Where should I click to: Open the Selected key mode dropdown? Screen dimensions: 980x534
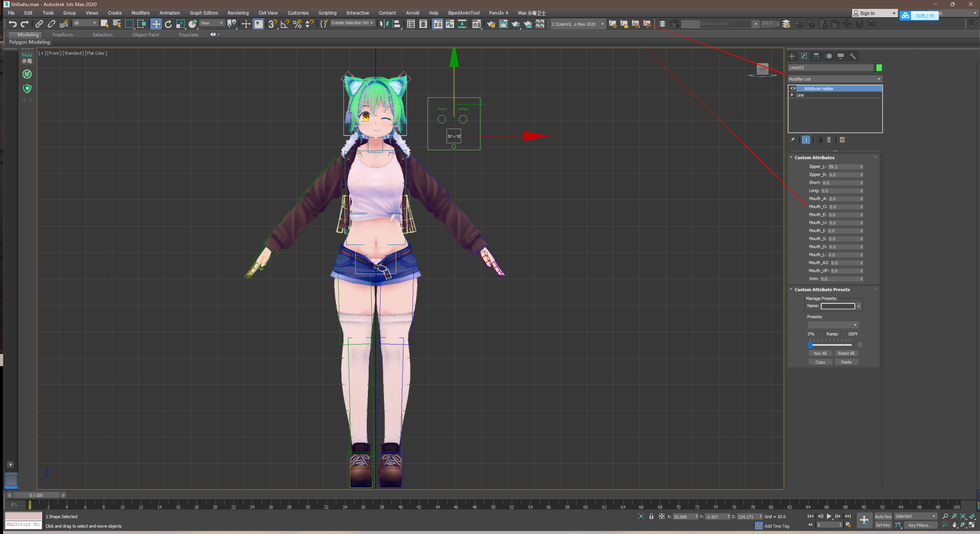[915, 516]
